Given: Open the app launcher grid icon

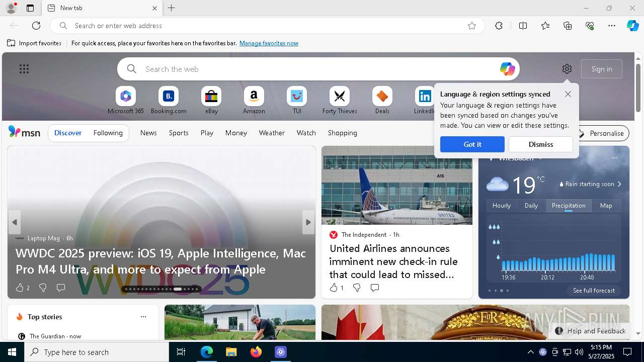Looking at the screenshot, I should (x=24, y=69).
